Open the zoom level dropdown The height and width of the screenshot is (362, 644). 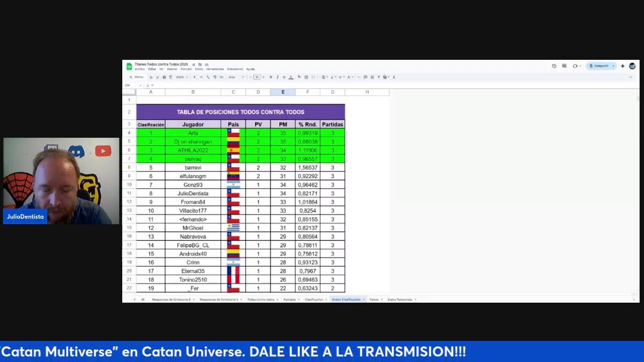pos(182,77)
